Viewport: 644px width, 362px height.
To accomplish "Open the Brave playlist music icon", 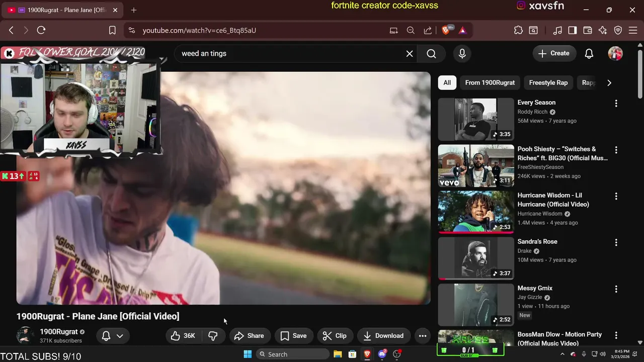I will (x=557, y=30).
